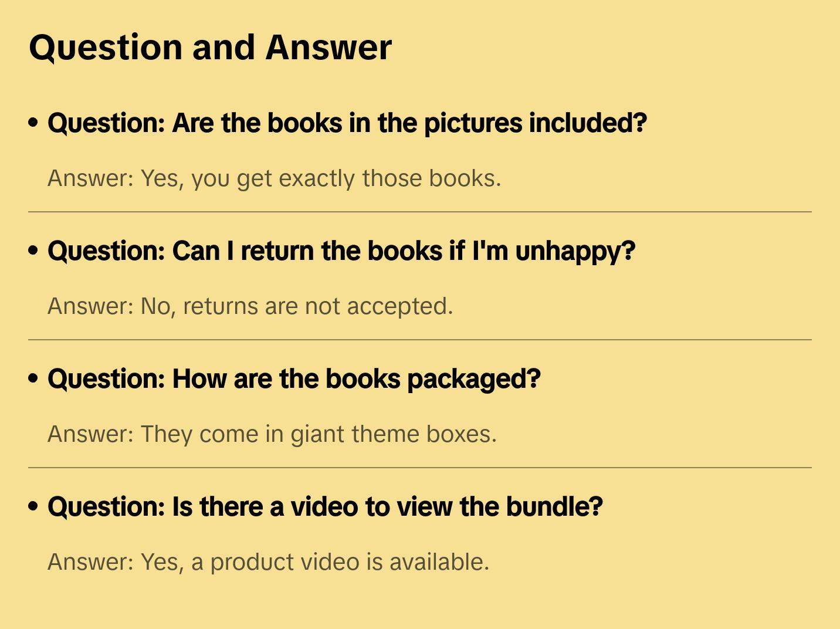The image size is (840, 629).
Task: Click the bullet beside the books-in-pictures question
Action: pos(33,123)
